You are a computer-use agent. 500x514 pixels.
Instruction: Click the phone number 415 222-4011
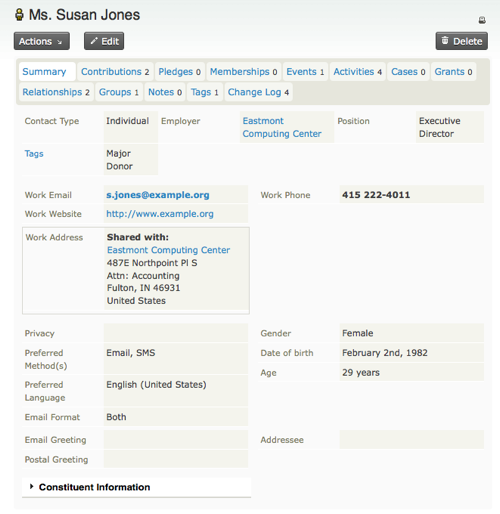376,195
